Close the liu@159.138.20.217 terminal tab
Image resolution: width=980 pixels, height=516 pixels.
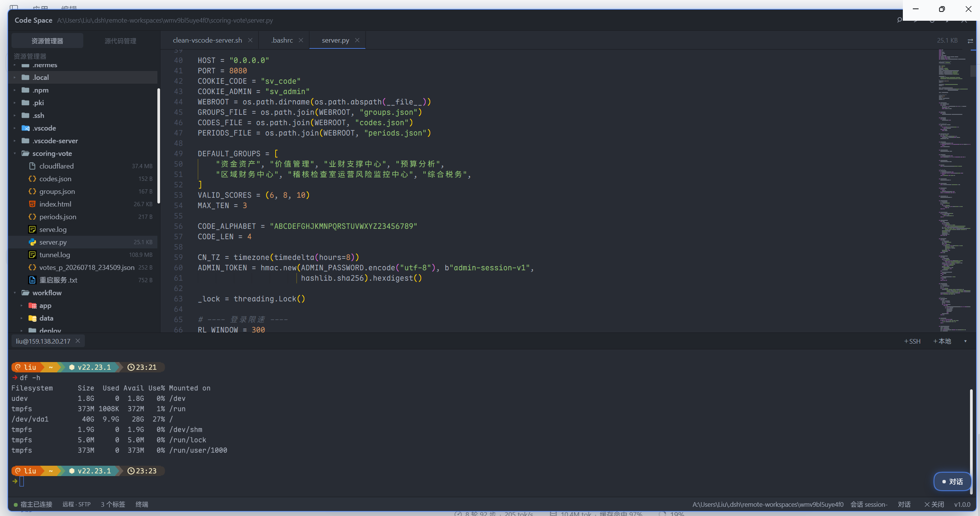[78, 341]
